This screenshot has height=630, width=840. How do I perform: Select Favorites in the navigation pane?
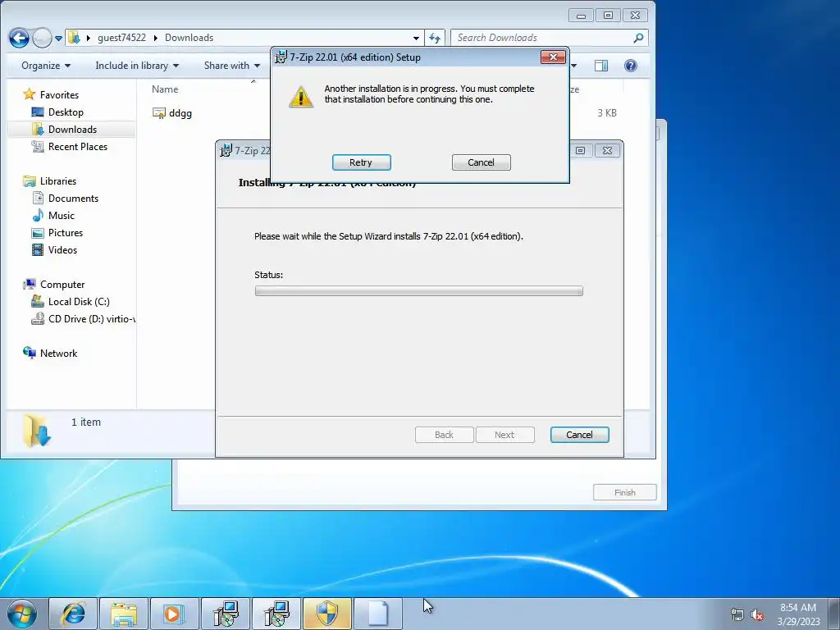59,95
